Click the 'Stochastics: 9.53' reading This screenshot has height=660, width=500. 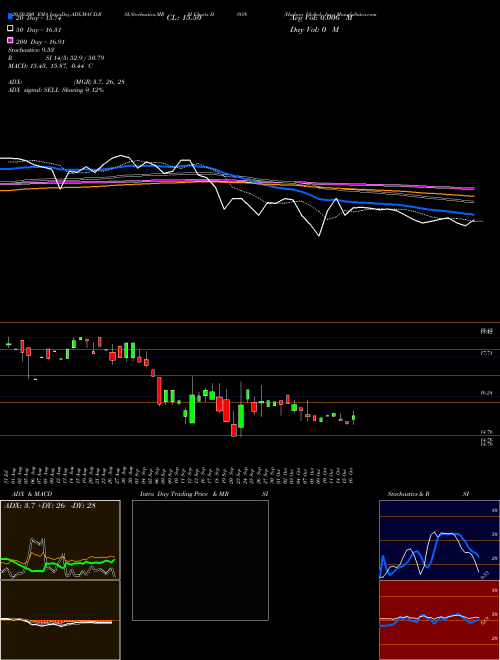pyautogui.click(x=33, y=50)
